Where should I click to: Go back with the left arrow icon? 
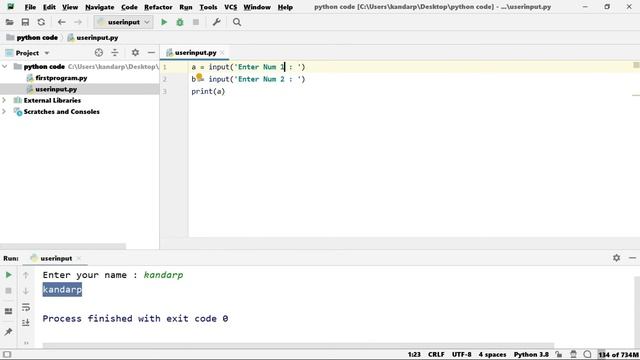(62, 22)
